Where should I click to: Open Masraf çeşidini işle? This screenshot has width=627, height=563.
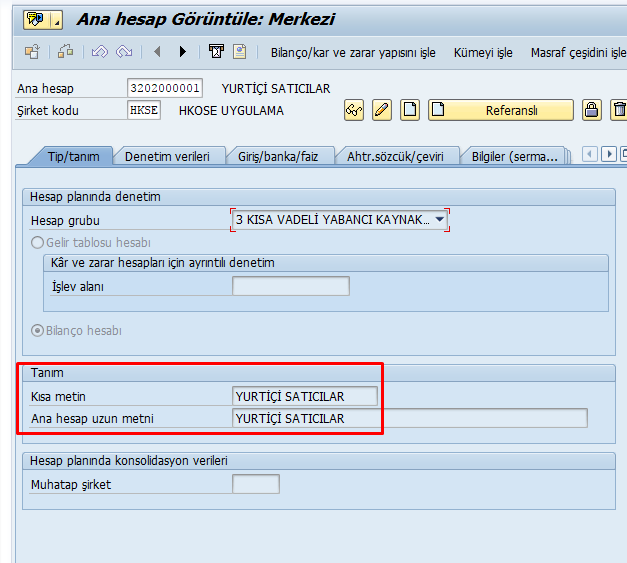[579, 53]
